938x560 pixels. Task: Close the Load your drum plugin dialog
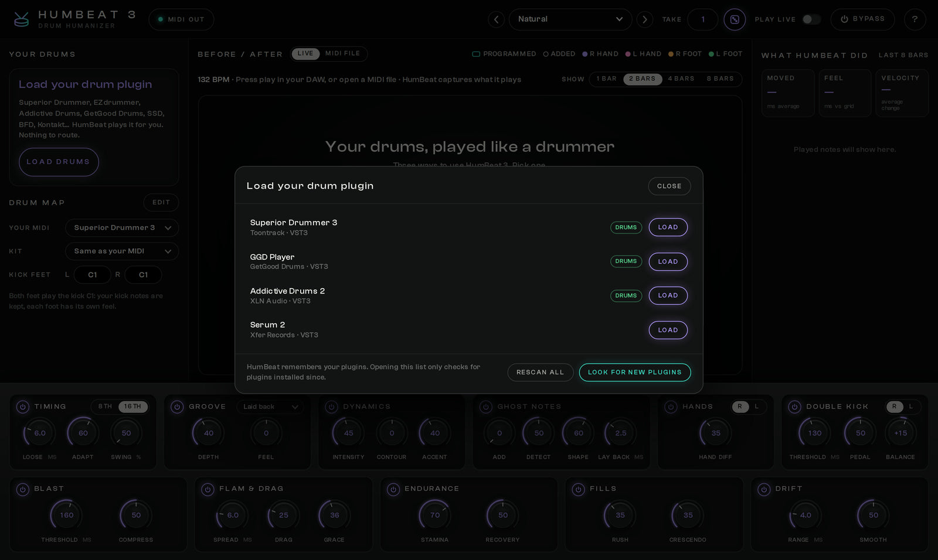click(x=669, y=186)
